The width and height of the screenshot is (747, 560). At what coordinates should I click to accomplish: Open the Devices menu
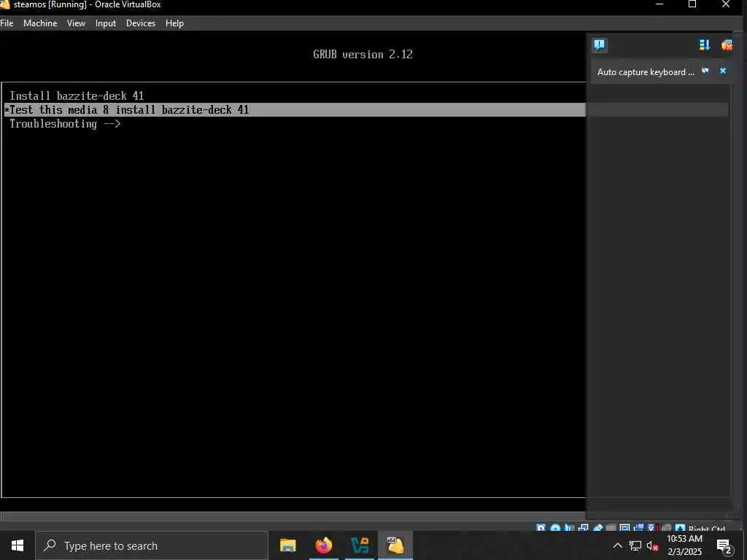click(x=141, y=23)
